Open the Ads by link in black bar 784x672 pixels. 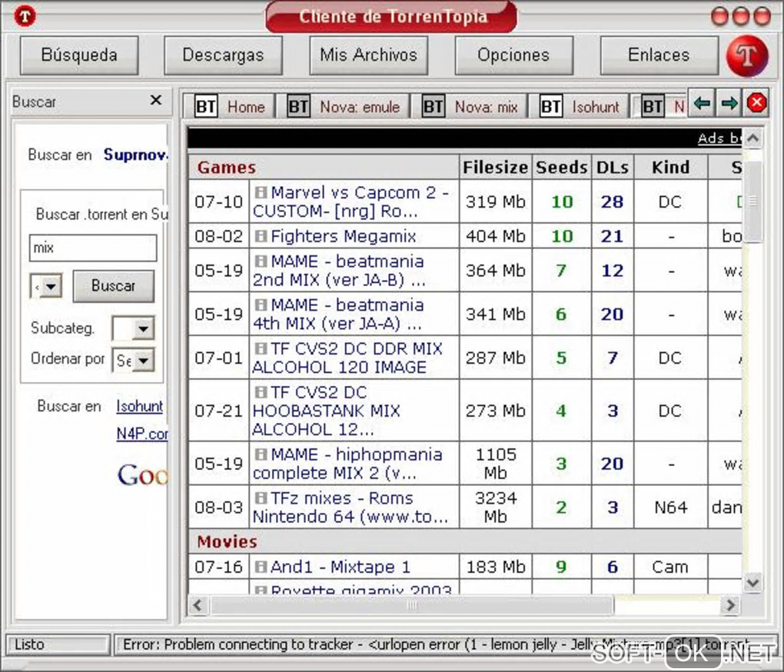719,138
